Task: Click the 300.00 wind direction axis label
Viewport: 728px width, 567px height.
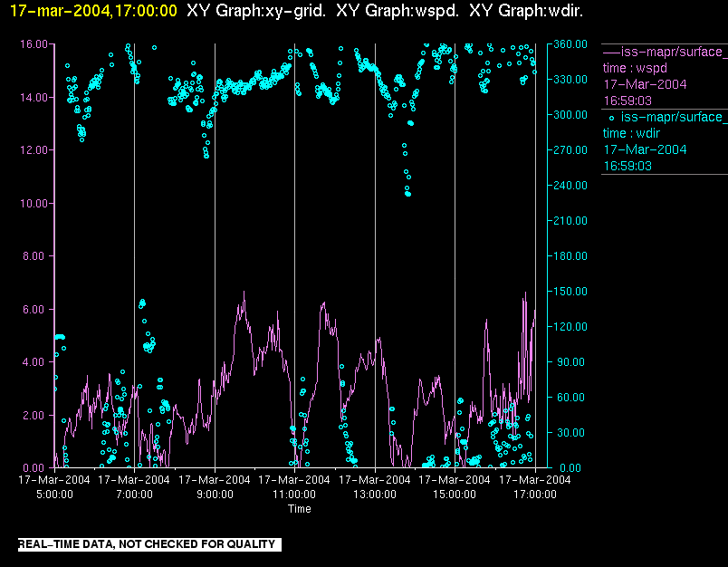Action: (570, 115)
